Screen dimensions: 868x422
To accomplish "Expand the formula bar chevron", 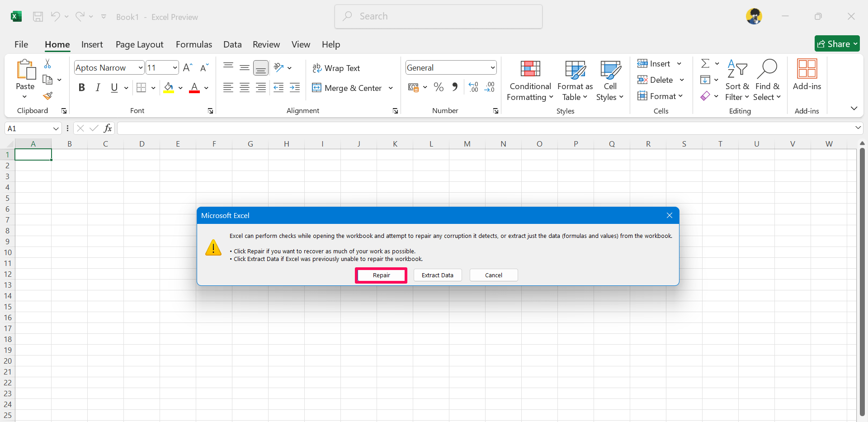I will click(858, 128).
